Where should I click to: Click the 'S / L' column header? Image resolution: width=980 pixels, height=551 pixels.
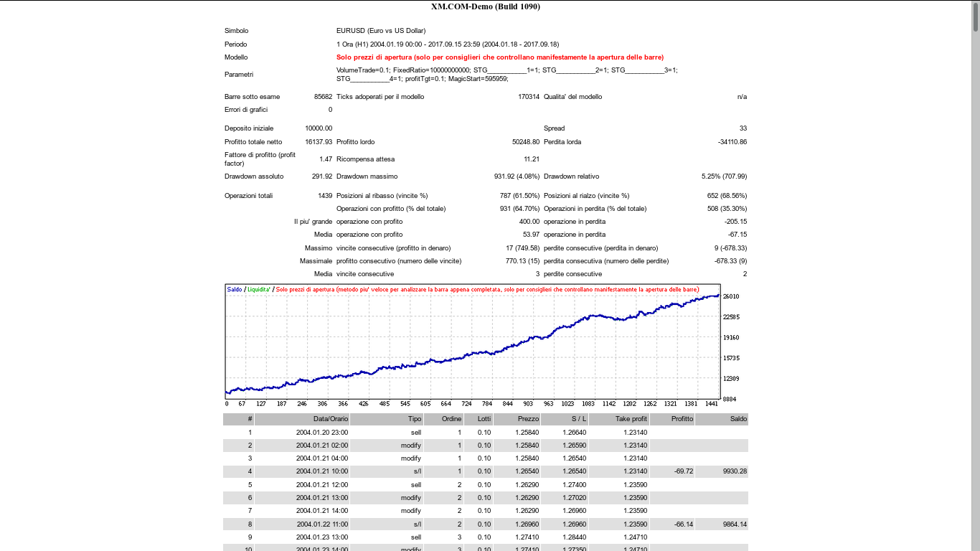[565, 419]
